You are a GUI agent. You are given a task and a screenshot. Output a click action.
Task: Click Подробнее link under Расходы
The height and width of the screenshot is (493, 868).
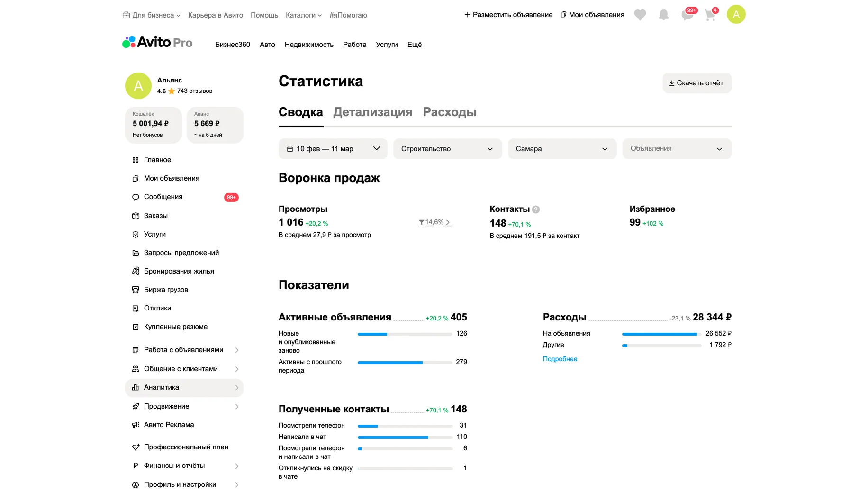coord(560,359)
